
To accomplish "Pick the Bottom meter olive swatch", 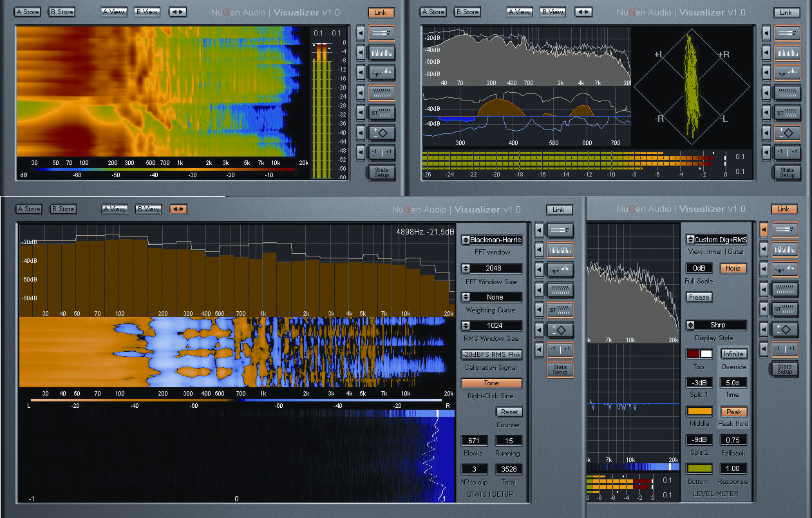I will (x=699, y=468).
